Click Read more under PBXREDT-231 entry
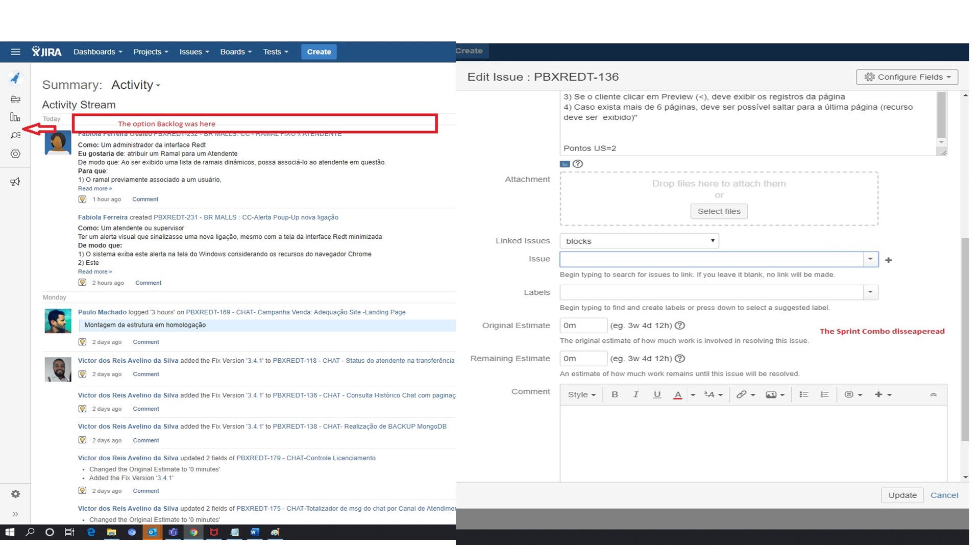980x551 pixels. 95,272
